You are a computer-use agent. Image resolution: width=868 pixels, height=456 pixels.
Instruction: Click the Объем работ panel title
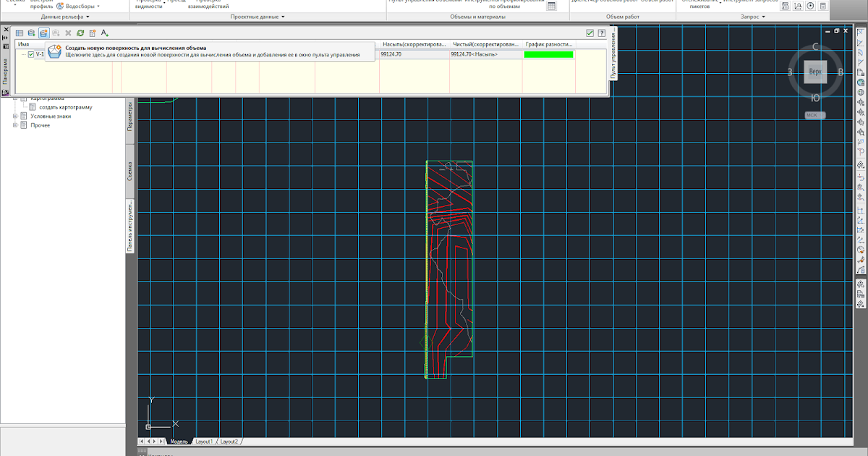[x=622, y=16]
